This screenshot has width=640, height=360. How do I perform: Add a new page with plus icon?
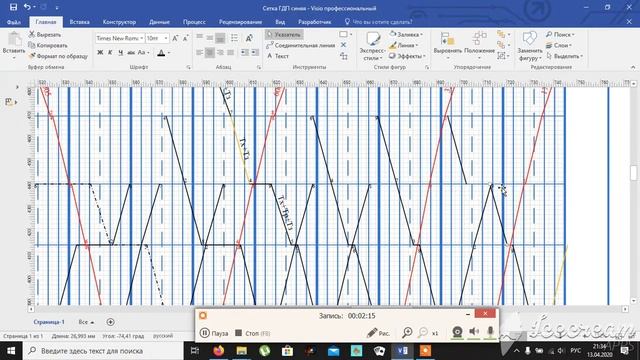point(110,322)
